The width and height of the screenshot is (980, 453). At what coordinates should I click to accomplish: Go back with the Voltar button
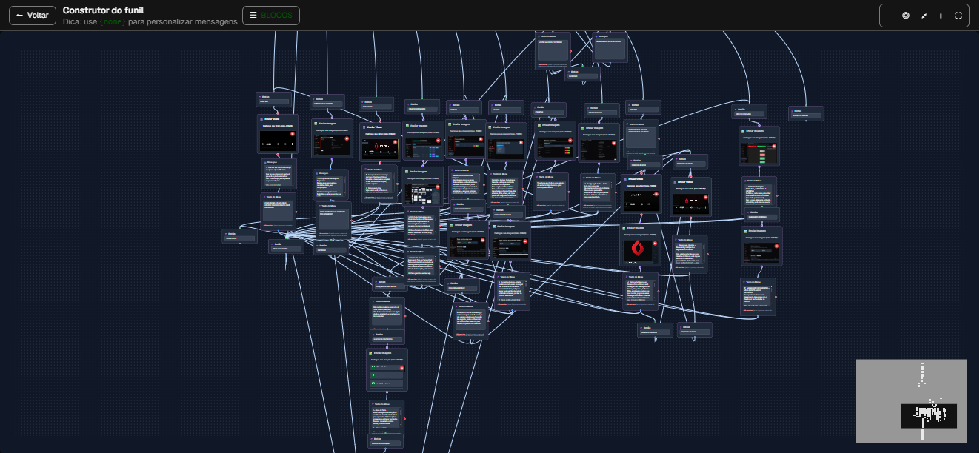(x=33, y=16)
